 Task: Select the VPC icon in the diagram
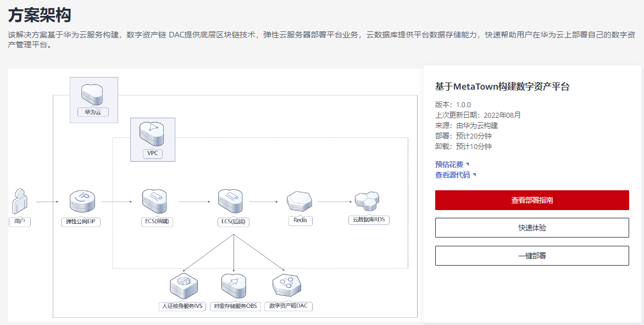(x=153, y=135)
